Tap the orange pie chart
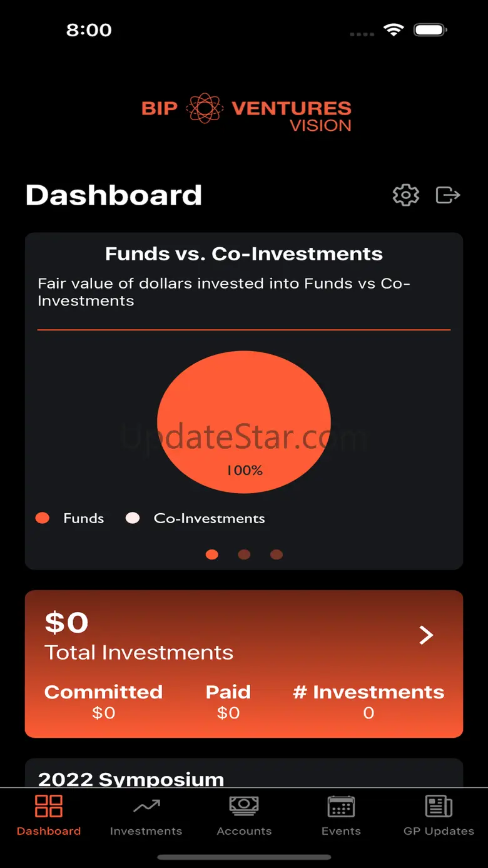 coord(244,421)
